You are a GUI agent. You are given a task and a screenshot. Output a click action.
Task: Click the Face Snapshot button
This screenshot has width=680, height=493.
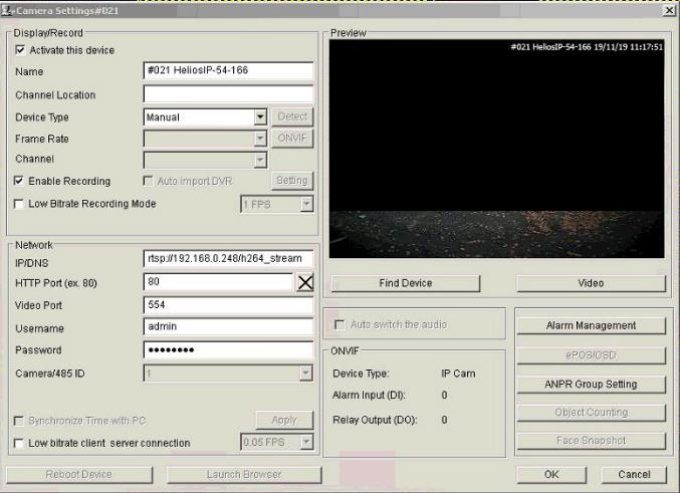tap(591, 441)
